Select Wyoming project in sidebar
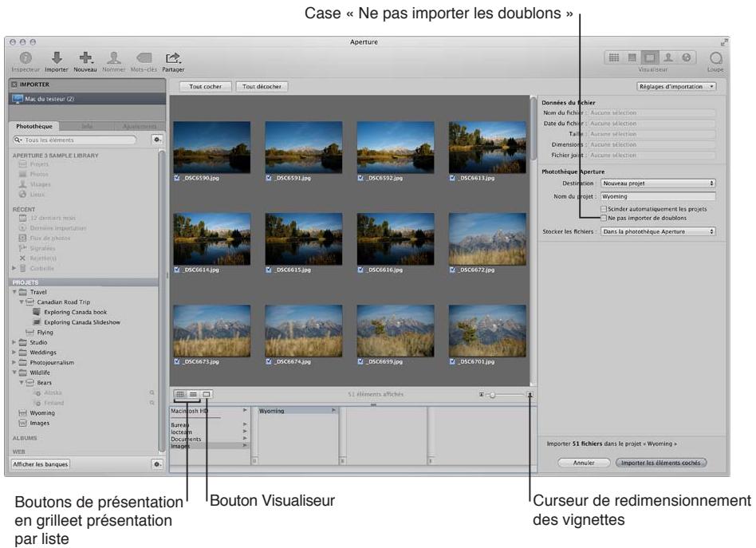Viewport: 756px width, 548px height. point(42,413)
